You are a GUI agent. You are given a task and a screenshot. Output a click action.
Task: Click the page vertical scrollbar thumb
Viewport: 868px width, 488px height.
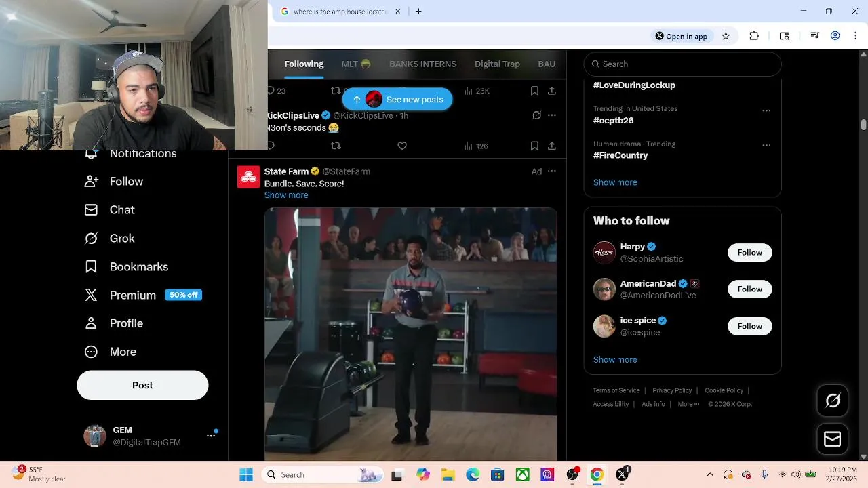tap(863, 125)
